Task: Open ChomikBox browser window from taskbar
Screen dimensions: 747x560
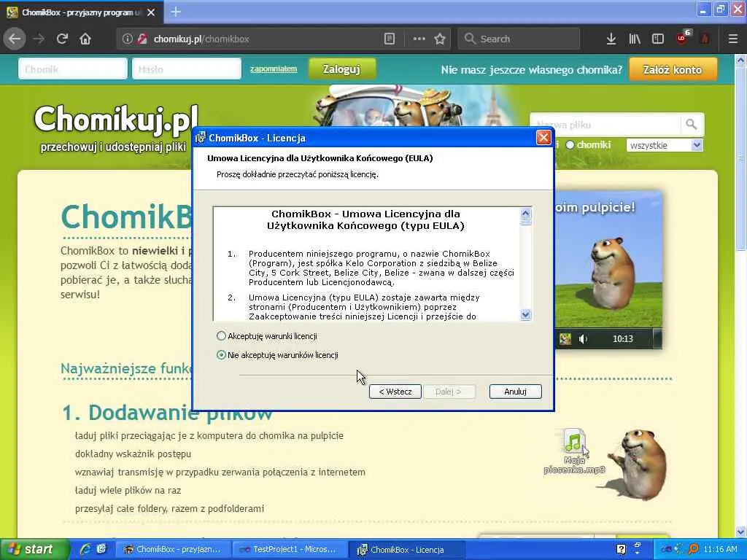Action: tap(172, 549)
